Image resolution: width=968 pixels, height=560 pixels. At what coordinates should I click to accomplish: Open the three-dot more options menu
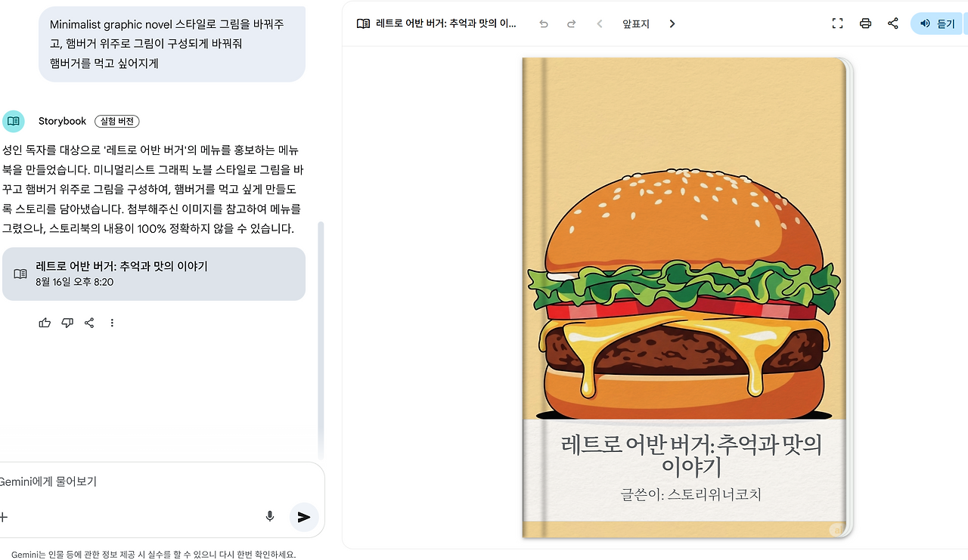tap(112, 323)
